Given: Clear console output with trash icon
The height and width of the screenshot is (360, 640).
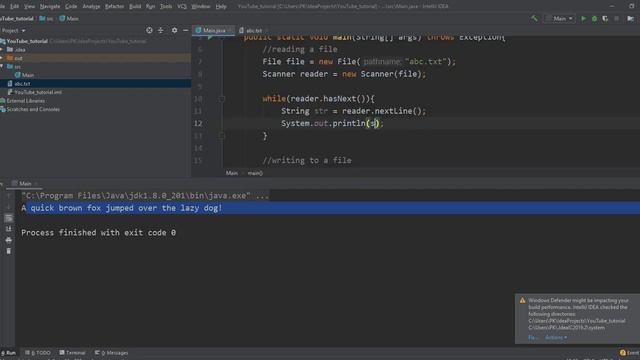Looking at the screenshot, I should point(9,251).
